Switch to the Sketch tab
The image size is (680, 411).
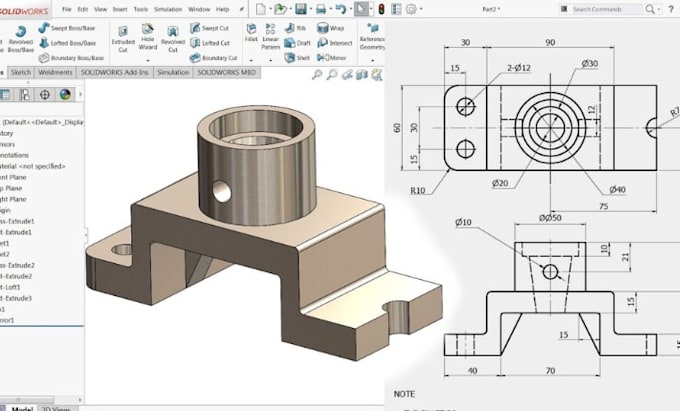click(21, 72)
